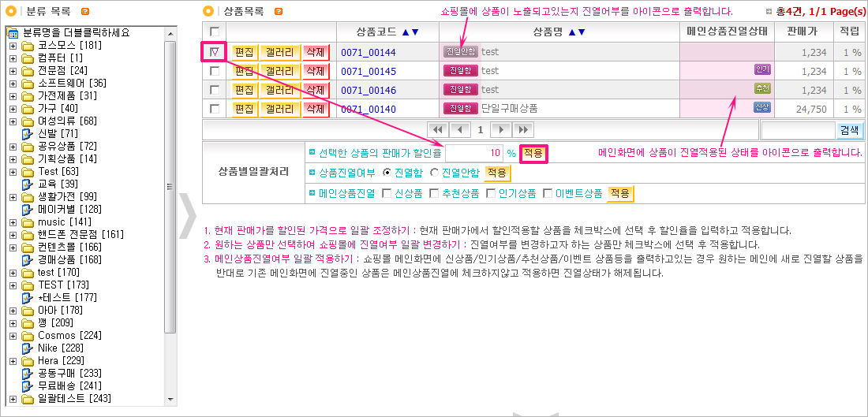
Task: Expand the 여성의류 [68] tree node
Action: (x=13, y=121)
